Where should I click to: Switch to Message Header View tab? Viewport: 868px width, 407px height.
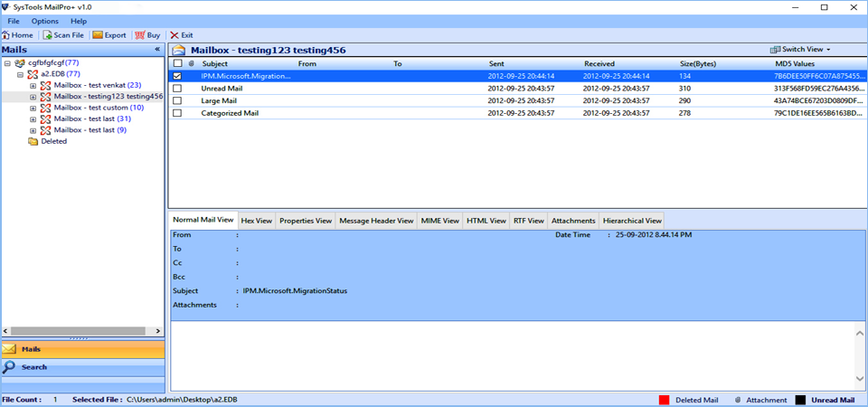click(x=376, y=221)
